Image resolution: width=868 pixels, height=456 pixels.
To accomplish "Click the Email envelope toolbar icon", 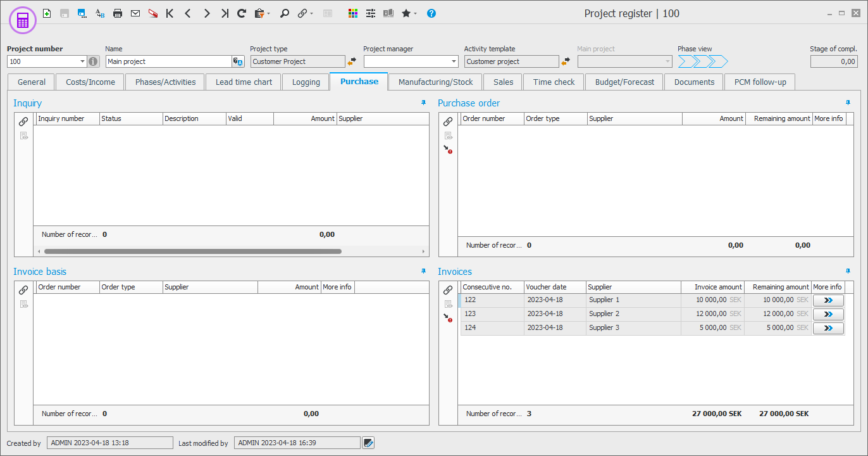I will point(135,13).
